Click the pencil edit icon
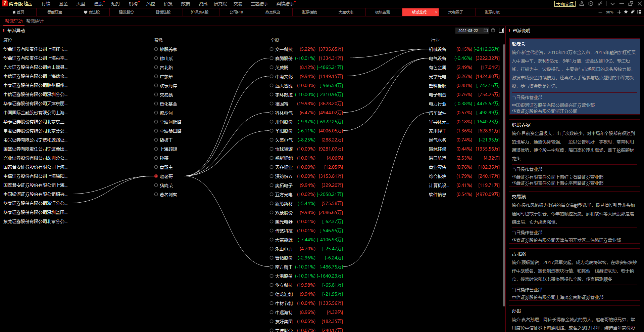This screenshot has height=332, width=644. [633, 12]
